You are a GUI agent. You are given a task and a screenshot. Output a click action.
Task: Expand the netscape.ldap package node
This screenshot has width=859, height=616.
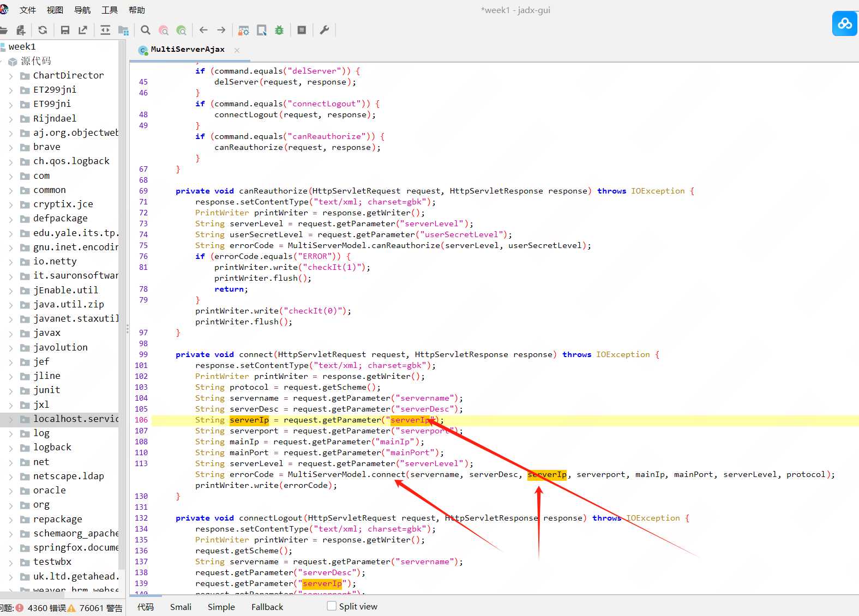click(11, 476)
